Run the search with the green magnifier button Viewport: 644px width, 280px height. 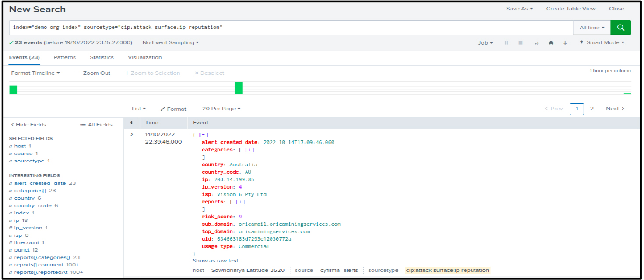coord(620,27)
